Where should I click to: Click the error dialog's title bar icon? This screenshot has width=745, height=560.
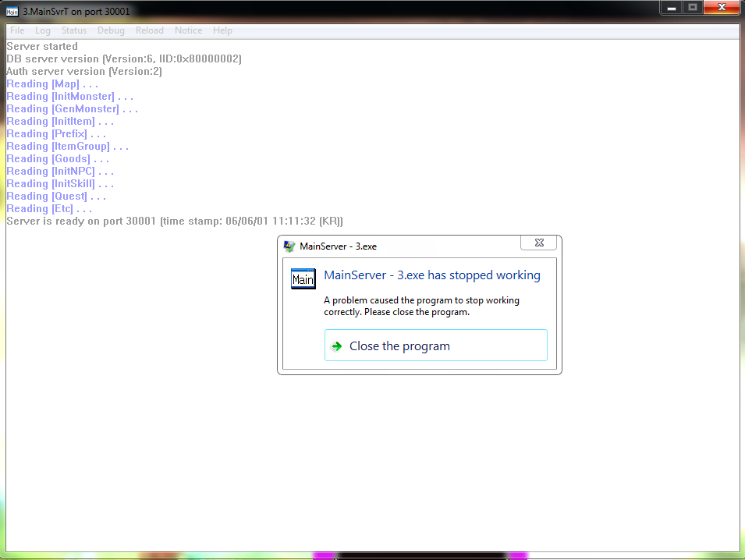[289, 246]
